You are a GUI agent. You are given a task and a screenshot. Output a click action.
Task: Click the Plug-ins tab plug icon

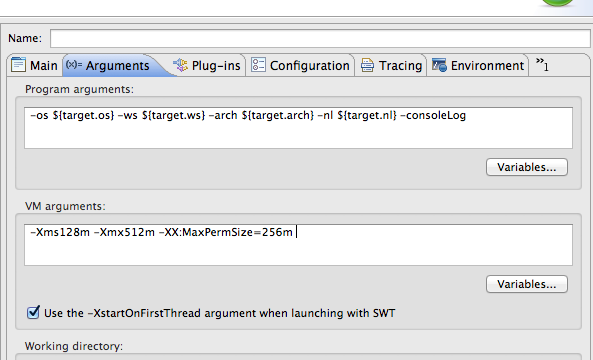tap(180, 65)
